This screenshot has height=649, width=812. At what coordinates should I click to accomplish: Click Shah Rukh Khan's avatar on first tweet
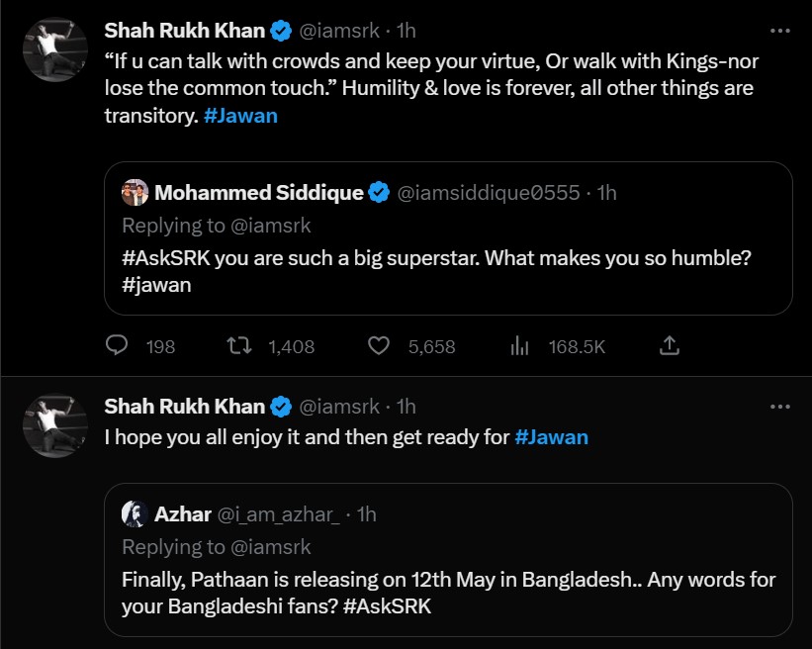click(x=55, y=50)
